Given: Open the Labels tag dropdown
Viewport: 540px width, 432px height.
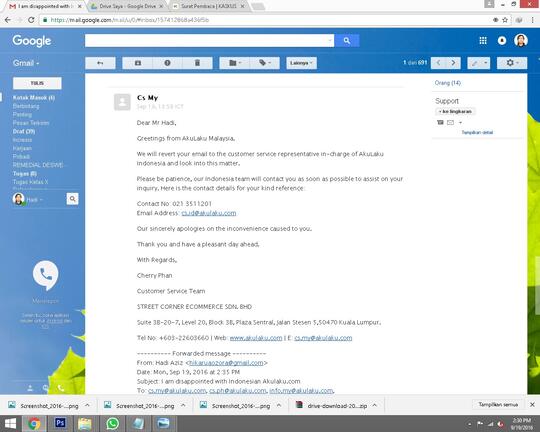Looking at the screenshot, I should [x=265, y=63].
